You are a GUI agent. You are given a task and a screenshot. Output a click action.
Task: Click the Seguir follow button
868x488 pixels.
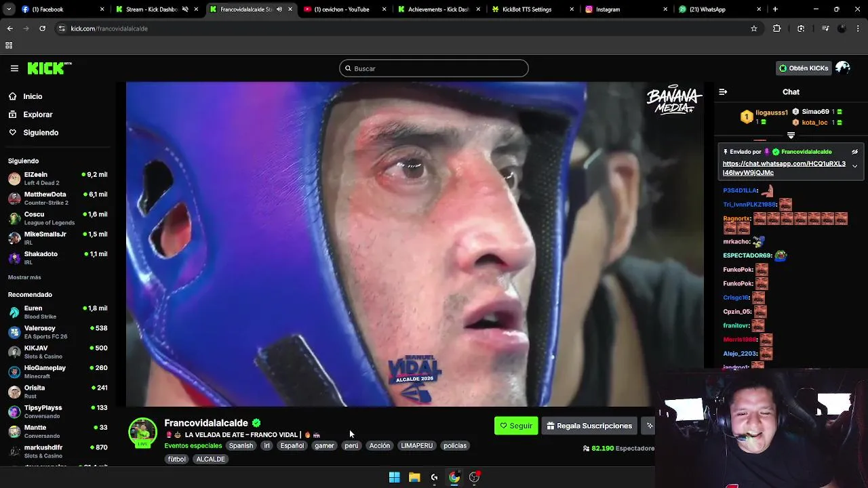pos(516,426)
